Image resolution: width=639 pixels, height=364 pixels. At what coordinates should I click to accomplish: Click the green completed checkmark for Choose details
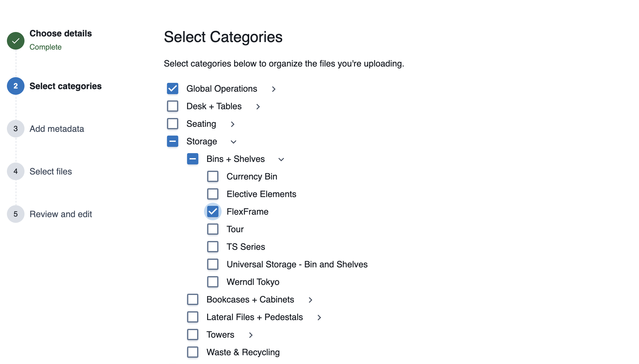click(x=16, y=41)
